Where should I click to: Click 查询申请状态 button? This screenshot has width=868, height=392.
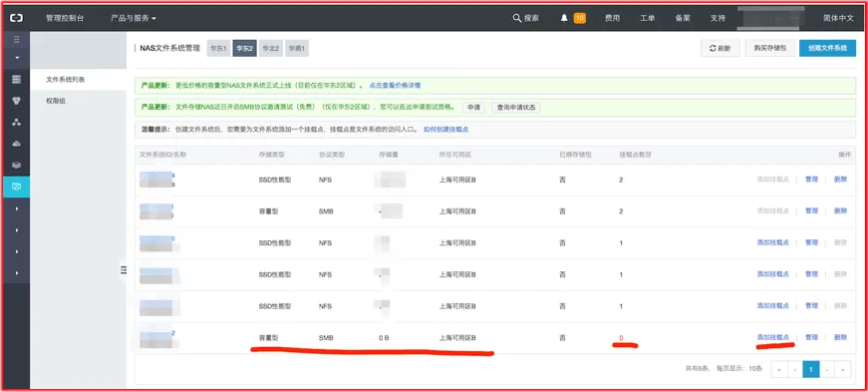point(516,108)
